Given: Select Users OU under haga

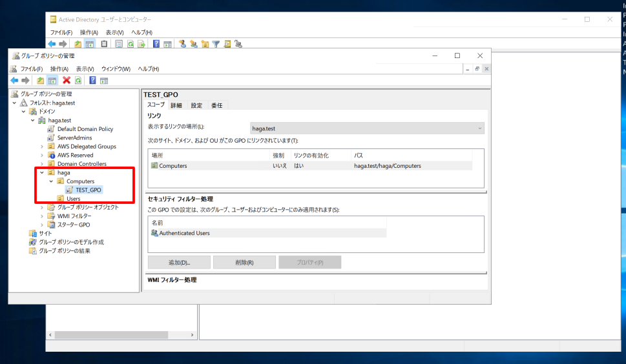Looking at the screenshot, I should click(74, 199).
